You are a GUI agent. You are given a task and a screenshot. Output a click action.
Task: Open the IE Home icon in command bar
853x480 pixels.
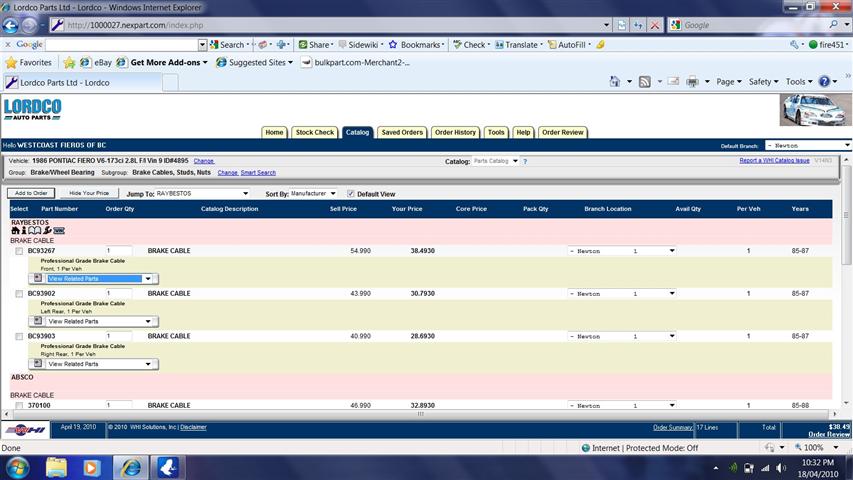tap(615, 82)
